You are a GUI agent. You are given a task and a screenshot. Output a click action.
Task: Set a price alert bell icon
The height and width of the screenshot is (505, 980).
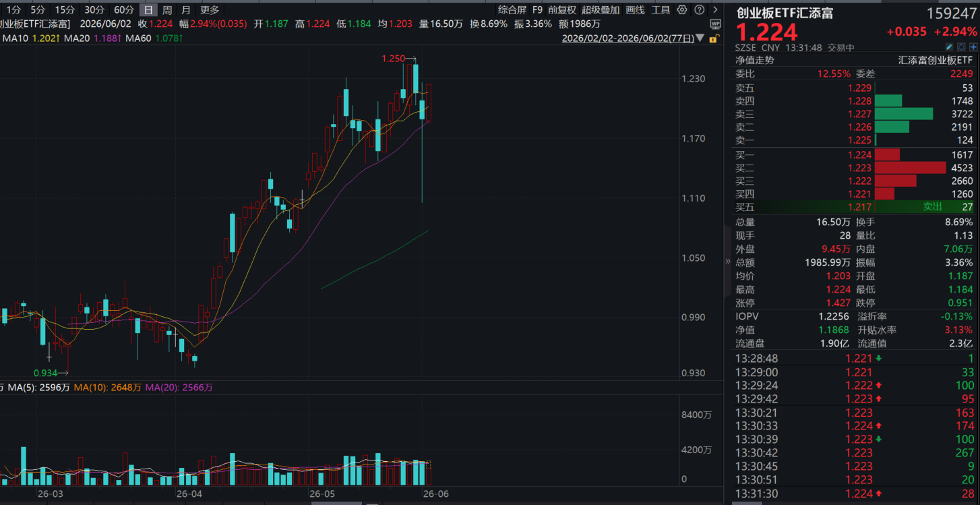click(962, 47)
